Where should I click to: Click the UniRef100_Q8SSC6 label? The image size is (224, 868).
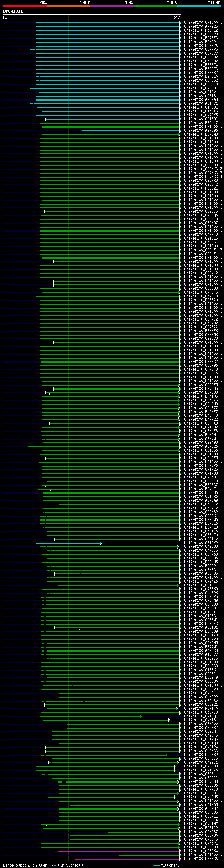click(201, 859)
